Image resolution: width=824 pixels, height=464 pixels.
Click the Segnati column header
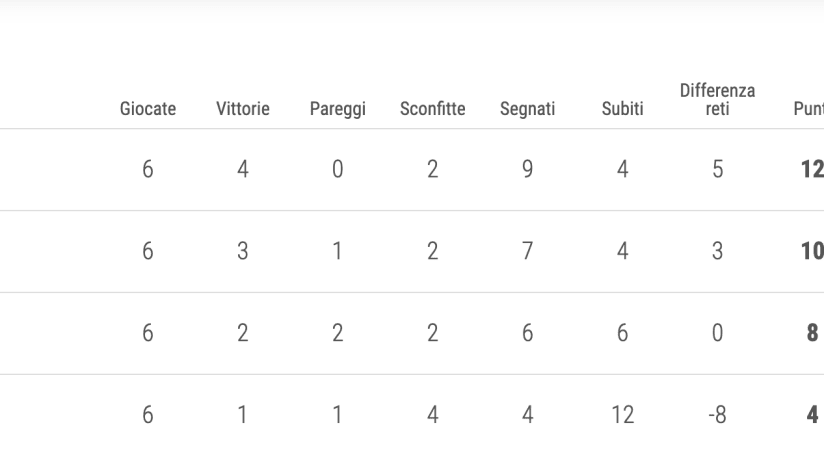(x=527, y=110)
